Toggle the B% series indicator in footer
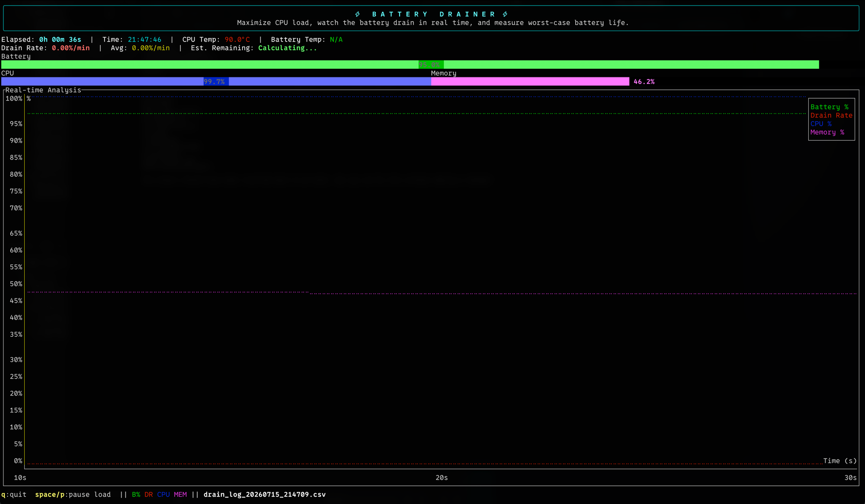Image resolution: width=865 pixels, height=504 pixels. [x=136, y=494]
